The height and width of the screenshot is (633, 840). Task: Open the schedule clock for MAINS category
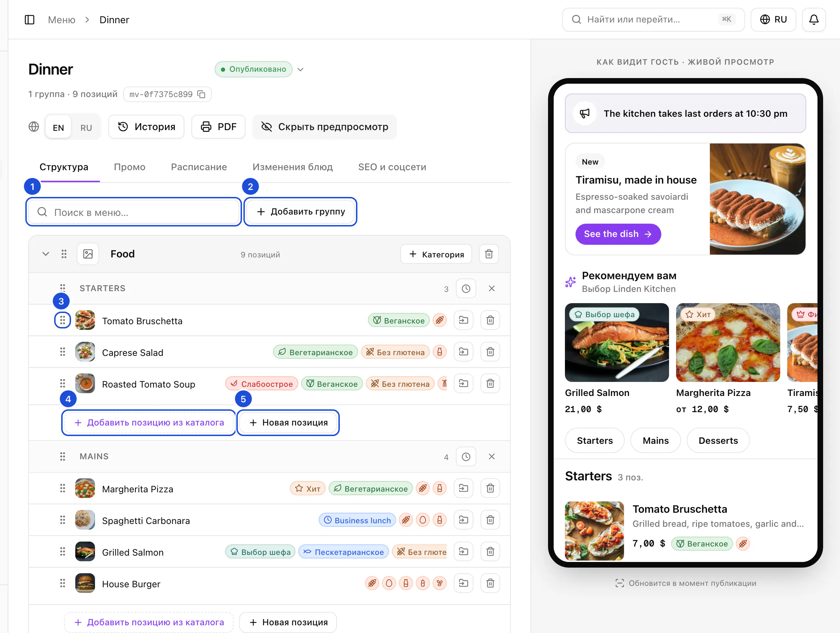(466, 457)
